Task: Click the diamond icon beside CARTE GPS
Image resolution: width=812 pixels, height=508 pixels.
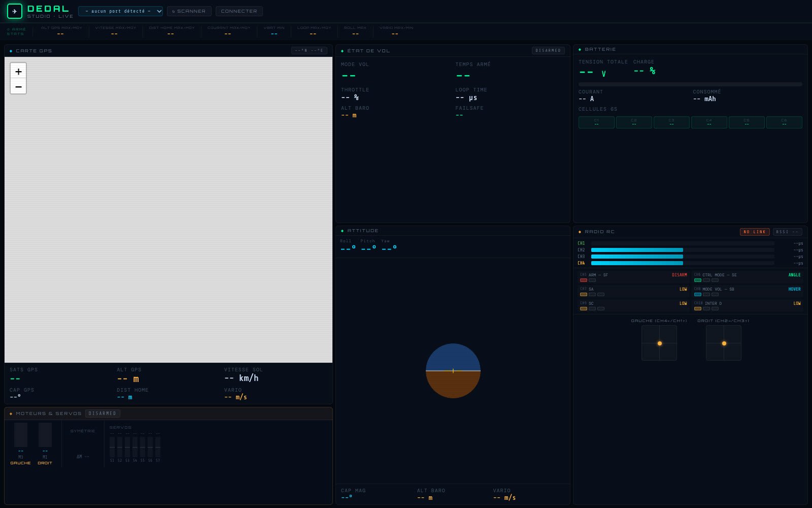Action: [11, 51]
